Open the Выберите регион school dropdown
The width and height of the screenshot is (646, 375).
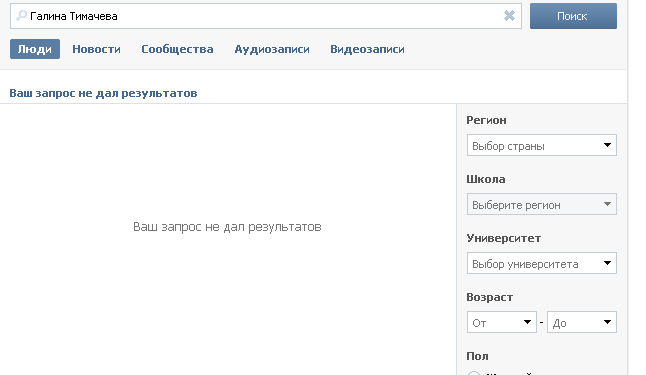click(542, 204)
